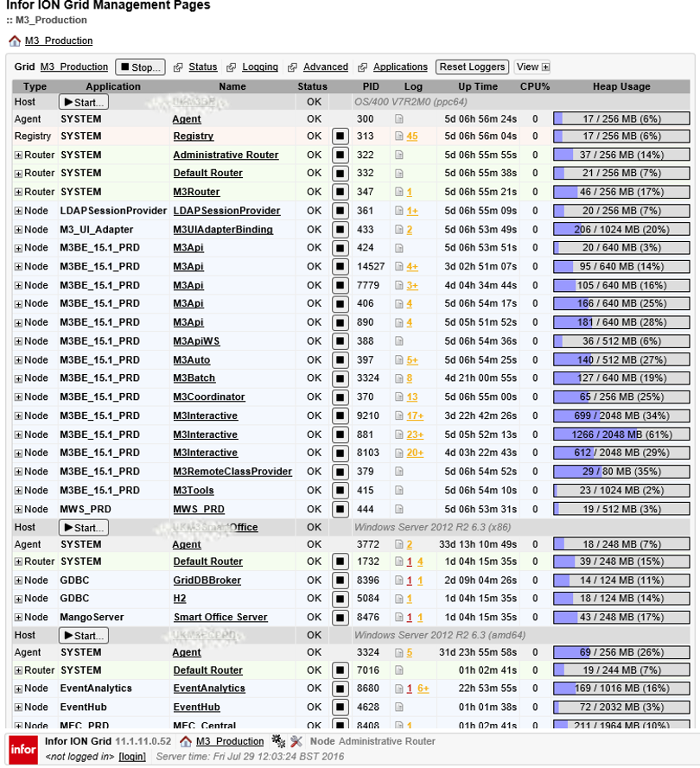
Task: Expand the MWS_PRD node row
Action: [x=18, y=510]
